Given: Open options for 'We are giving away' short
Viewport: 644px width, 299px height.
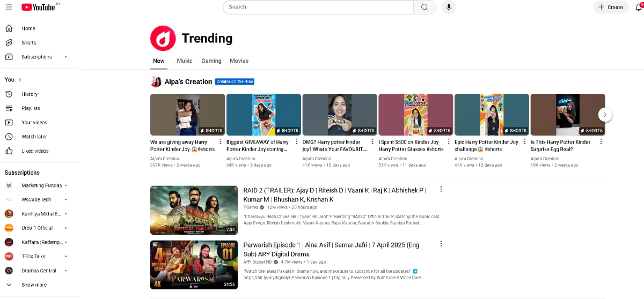Looking at the screenshot, I should (x=221, y=141).
